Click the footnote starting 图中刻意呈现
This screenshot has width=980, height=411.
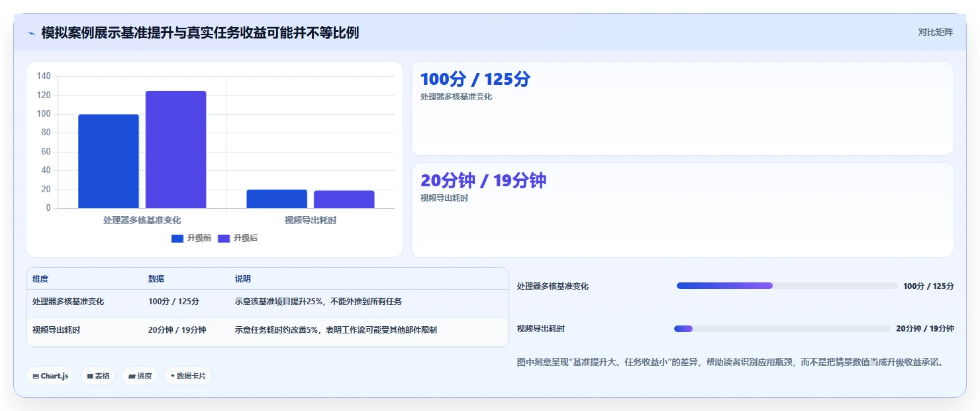pyautogui.click(x=730, y=362)
